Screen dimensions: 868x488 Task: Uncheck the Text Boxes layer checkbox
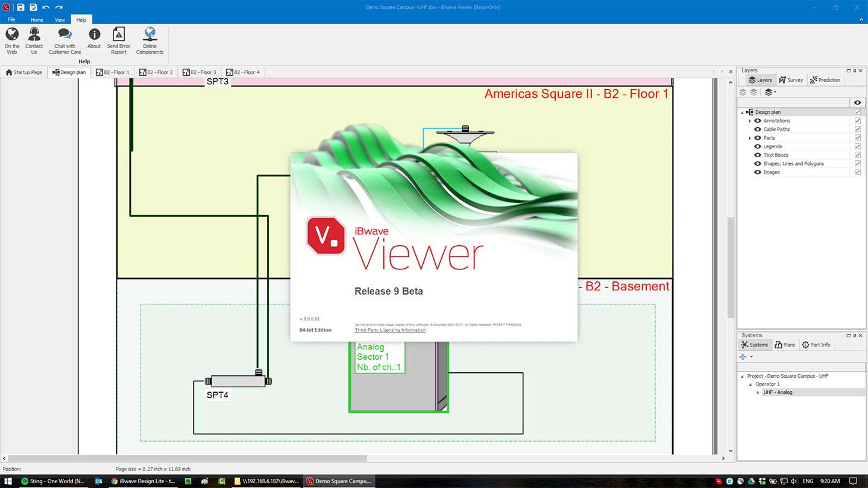858,155
